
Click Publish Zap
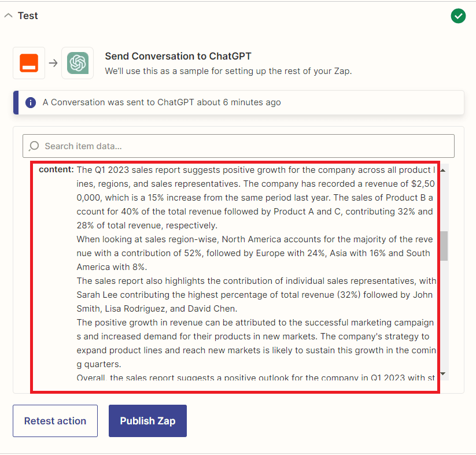(146, 421)
